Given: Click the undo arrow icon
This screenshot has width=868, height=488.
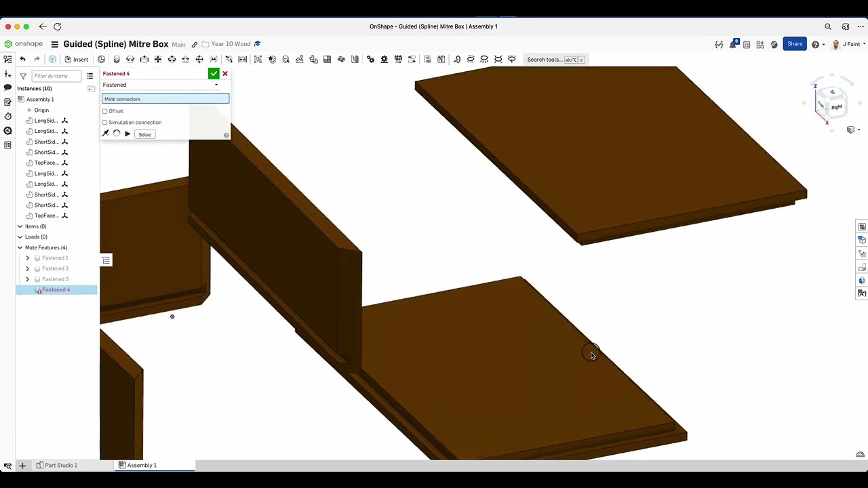Looking at the screenshot, I should (22, 60).
